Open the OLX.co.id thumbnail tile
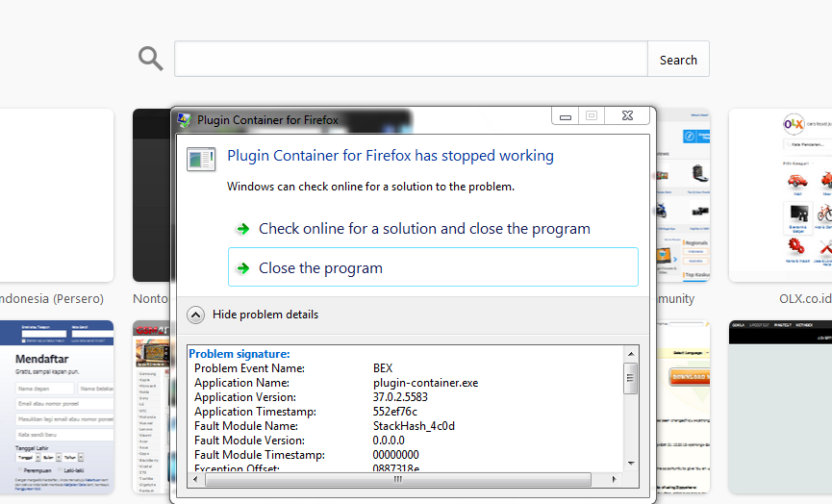The image size is (832, 504). [x=780, y=195]
